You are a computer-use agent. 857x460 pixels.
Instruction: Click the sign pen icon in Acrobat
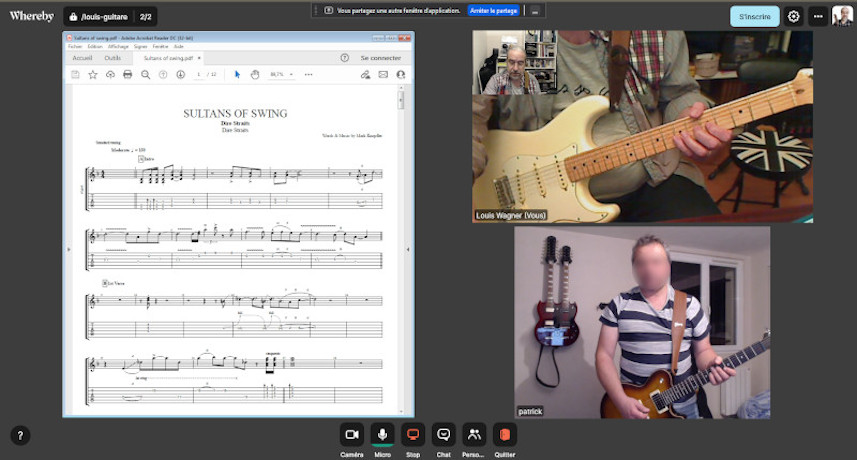tap(365, 74)
